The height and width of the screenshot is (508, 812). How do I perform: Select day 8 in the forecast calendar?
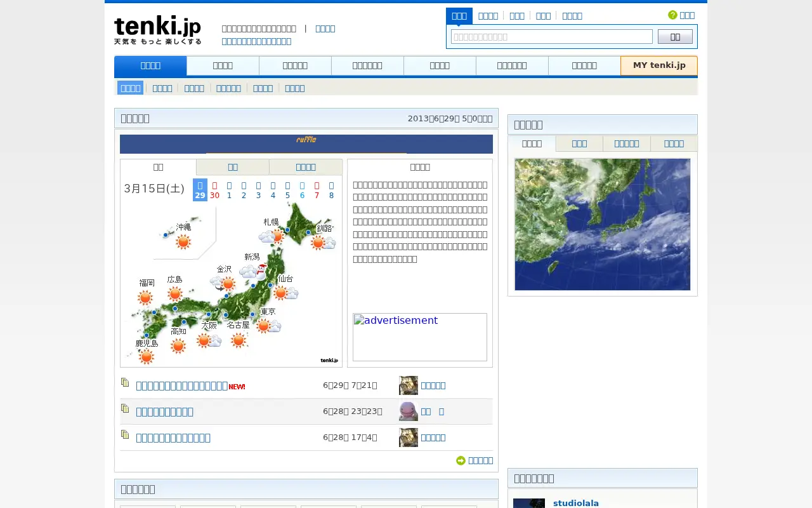click(331, 190)
